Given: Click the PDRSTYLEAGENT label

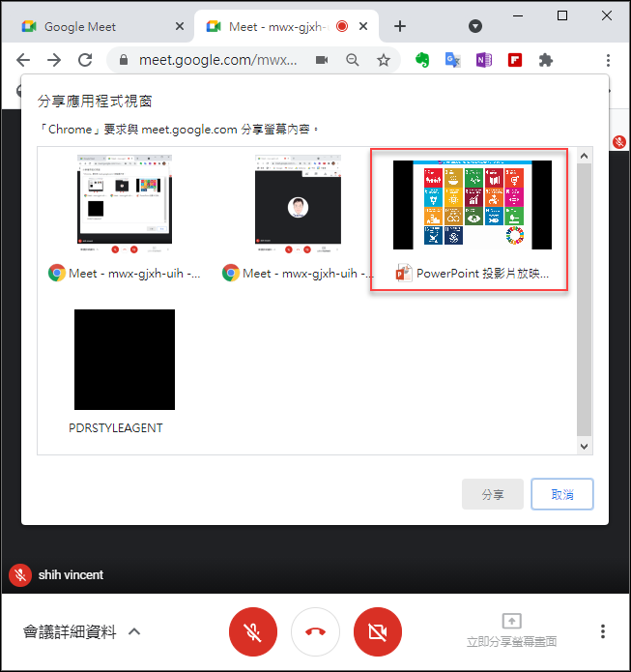Looking at the screenshot, I should [116, 428].
